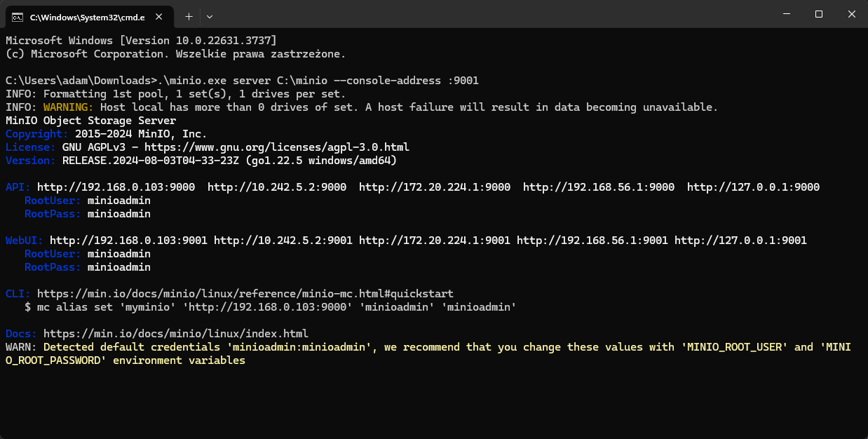Image resolution: width=868 pixels, height=439 pixels.
Task: Minimize the terminal window
Action: 787,14
